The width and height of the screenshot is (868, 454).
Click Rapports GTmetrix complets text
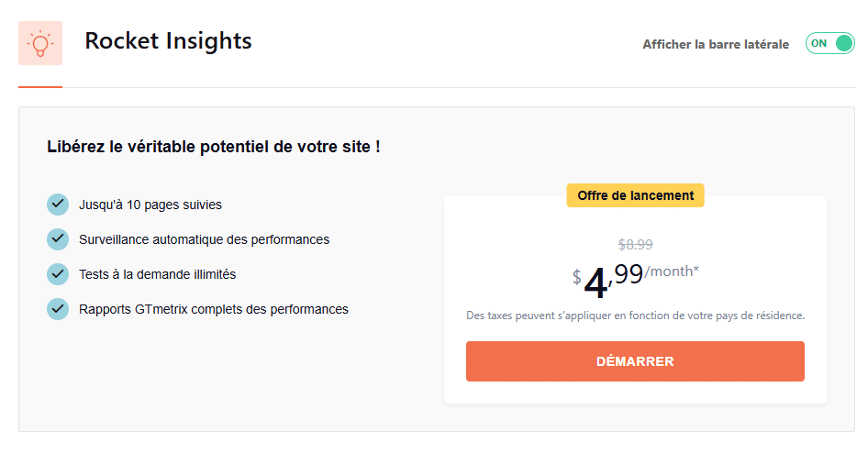214,309
